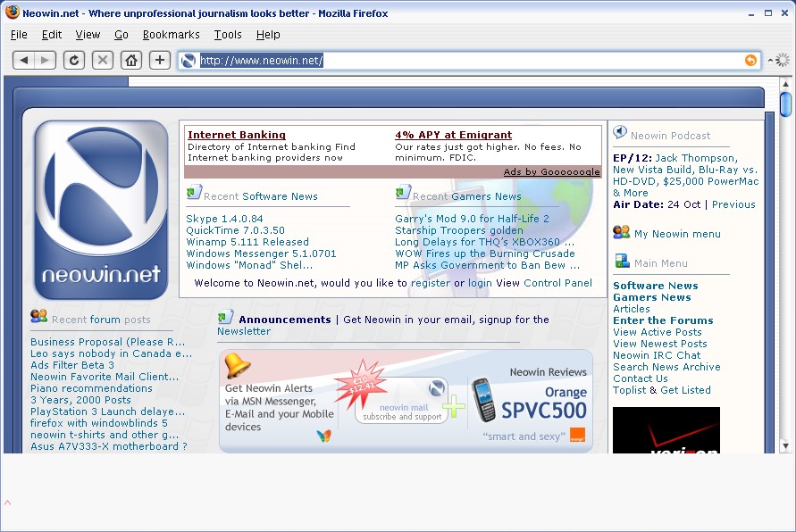Open Neowin IRC Chat link

(657, 355)
